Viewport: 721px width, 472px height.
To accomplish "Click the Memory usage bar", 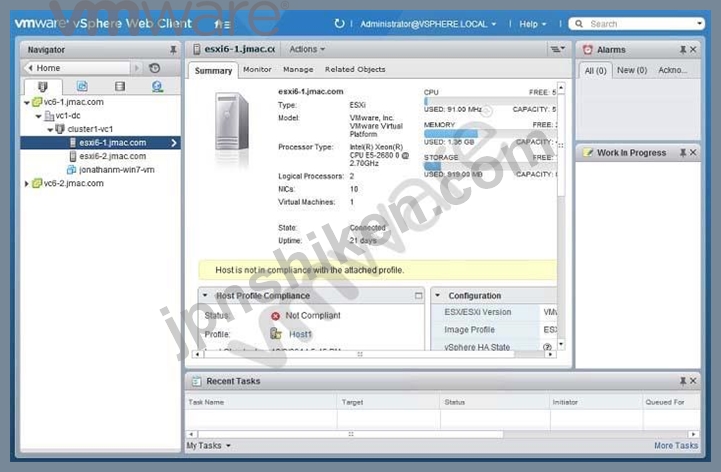I will [490, 133].
